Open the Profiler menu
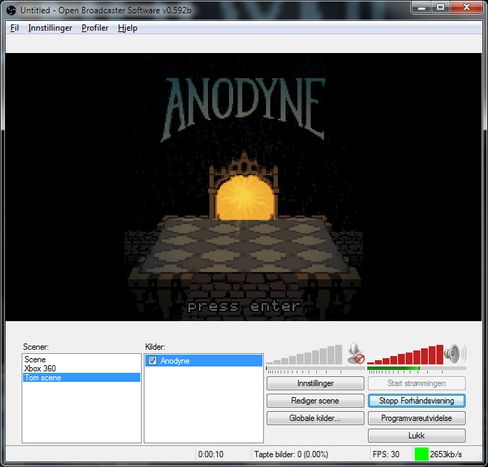Viewport: 488px width, 467px height. point(95,28)
